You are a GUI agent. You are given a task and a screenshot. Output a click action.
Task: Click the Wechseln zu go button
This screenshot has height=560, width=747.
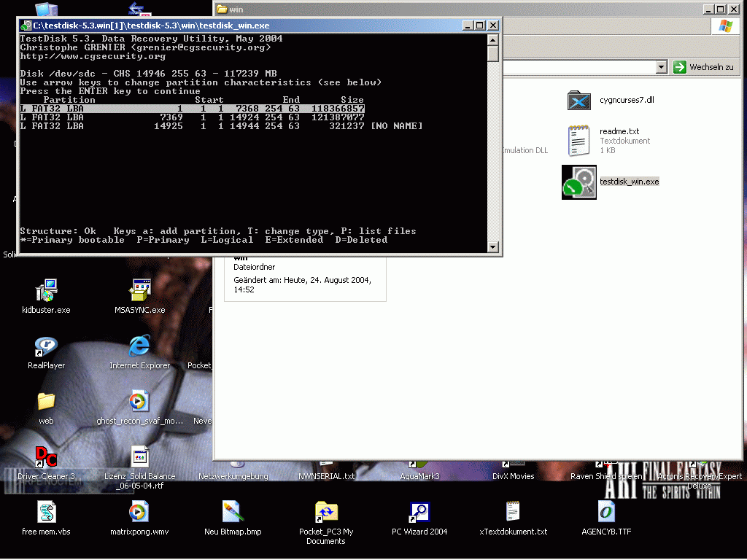705,67
